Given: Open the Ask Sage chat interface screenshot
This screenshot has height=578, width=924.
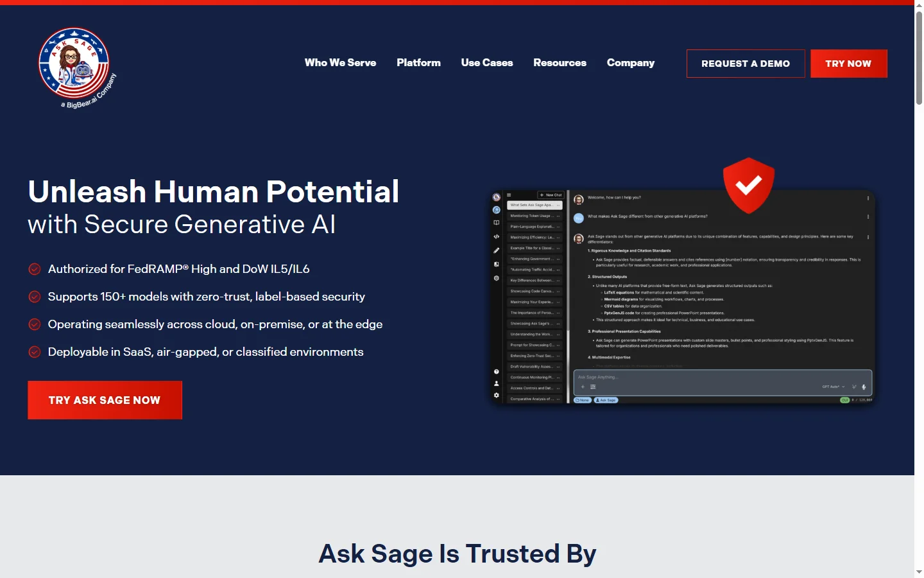Looking at the screenshot, I should pos(682,297).
